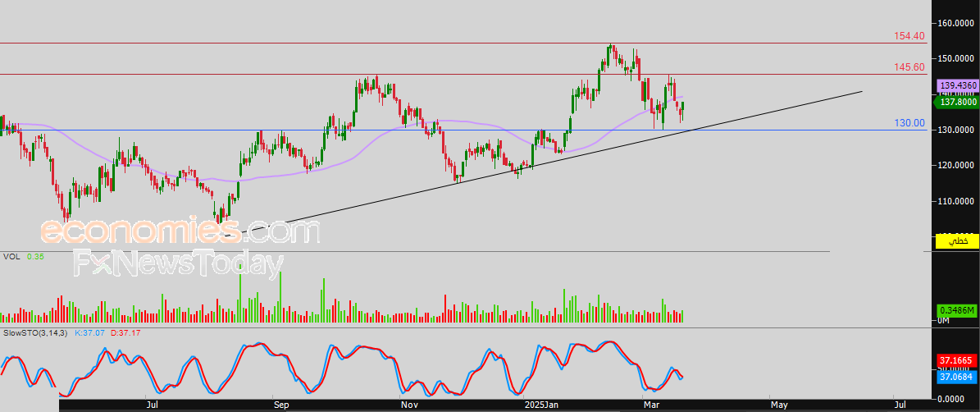The width and height of the screenshot is (980, 412).
Task: Select the green 0.3486M volume tag
Action: [956, 311]
